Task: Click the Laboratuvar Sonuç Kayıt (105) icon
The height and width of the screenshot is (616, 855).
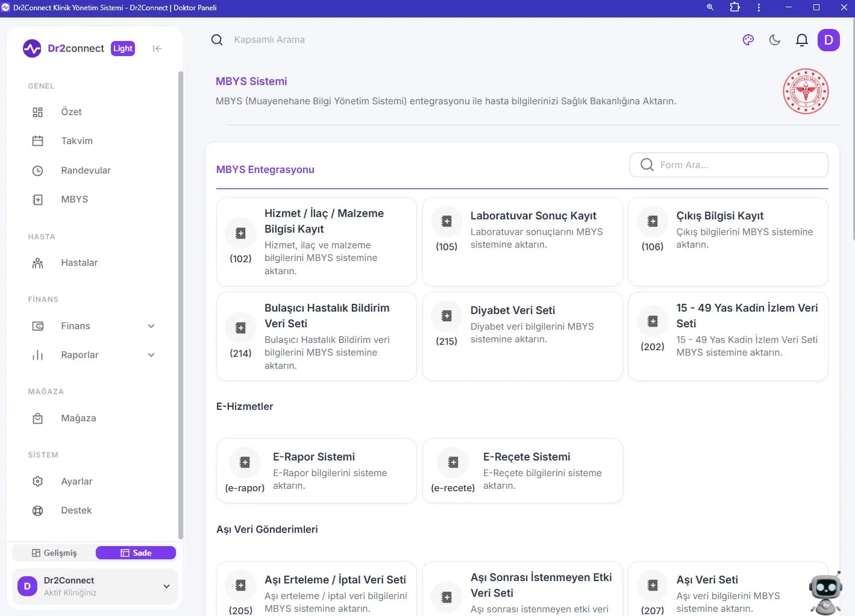Action: 446,221
